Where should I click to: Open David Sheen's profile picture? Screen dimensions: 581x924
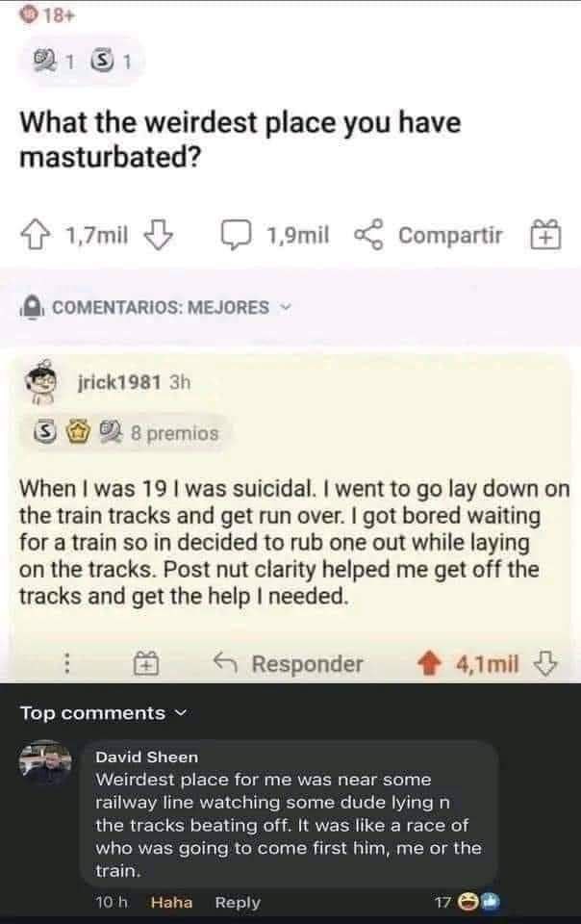(45, 762)
